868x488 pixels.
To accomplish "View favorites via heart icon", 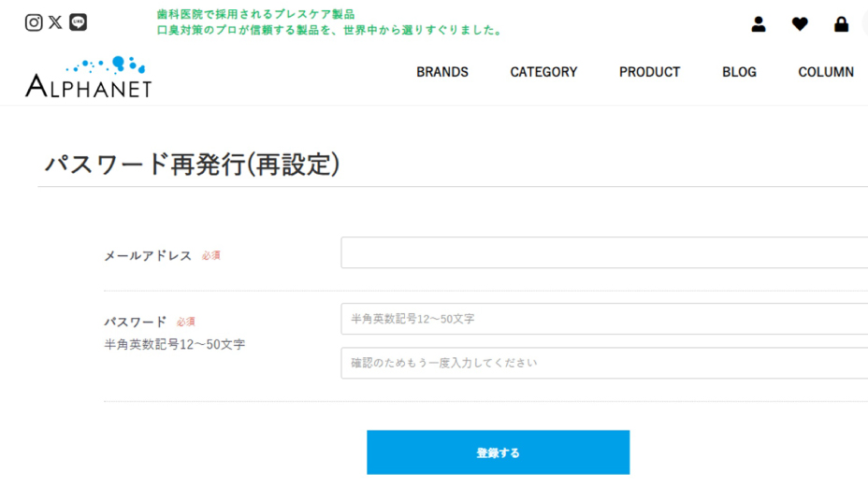I will [800, 24].
